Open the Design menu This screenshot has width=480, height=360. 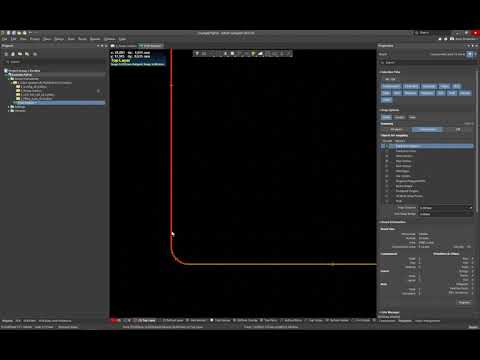click(x=59, y=39)
